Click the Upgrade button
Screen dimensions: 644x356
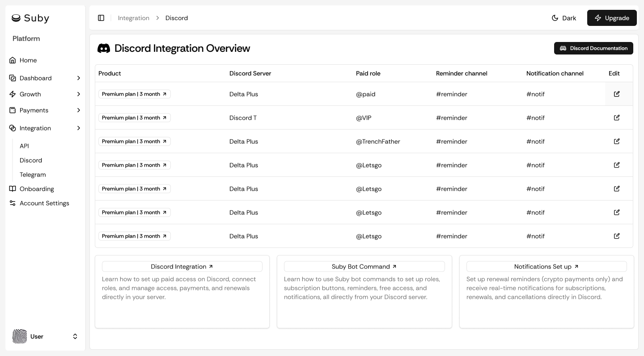point(611,18)
